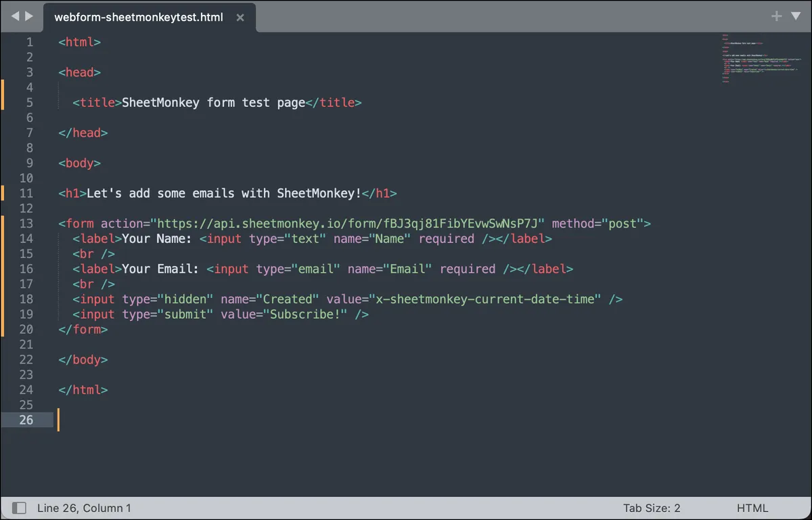This screenshot has height=520, width=812.
Task: Click the h1 heading text about SheetMonkey emails
Action: [224, 194]
